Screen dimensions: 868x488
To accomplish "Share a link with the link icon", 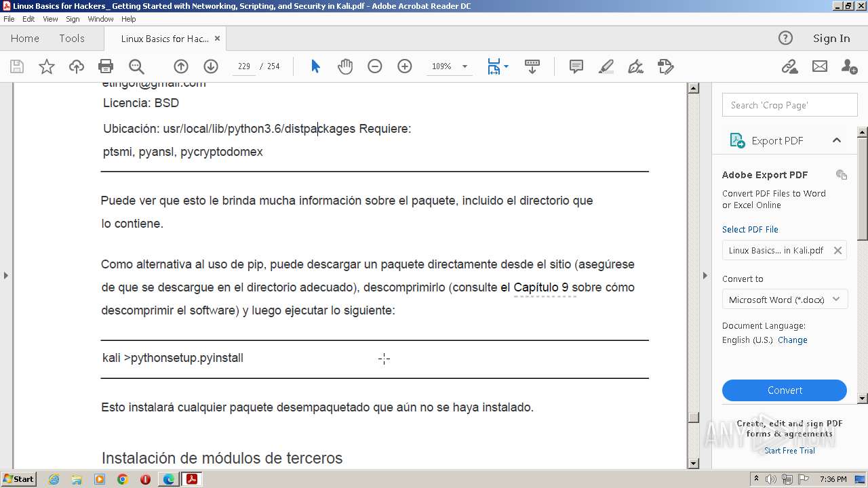I will 789,66.
